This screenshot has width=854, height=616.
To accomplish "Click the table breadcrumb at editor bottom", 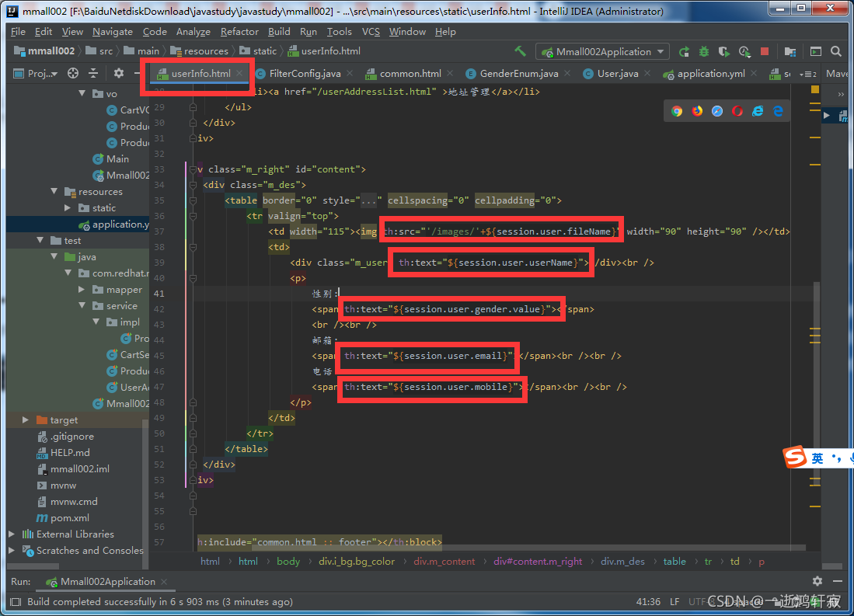I will pos(674,562).
